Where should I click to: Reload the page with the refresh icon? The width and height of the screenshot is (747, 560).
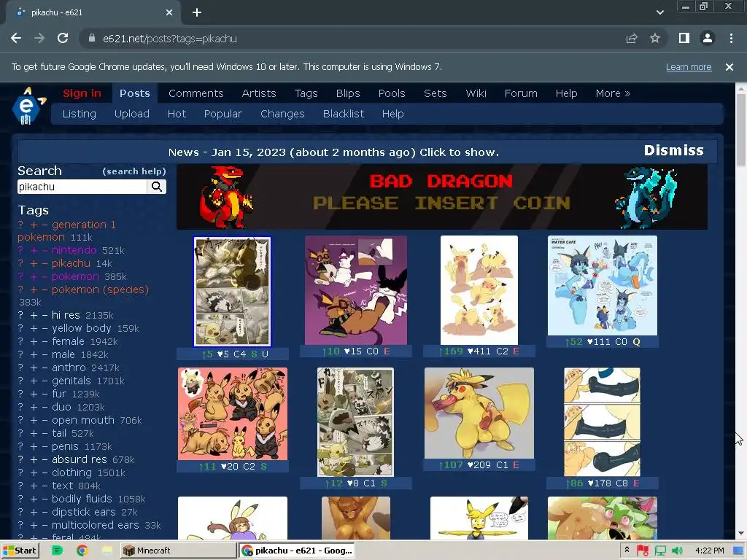pos(63,39)
